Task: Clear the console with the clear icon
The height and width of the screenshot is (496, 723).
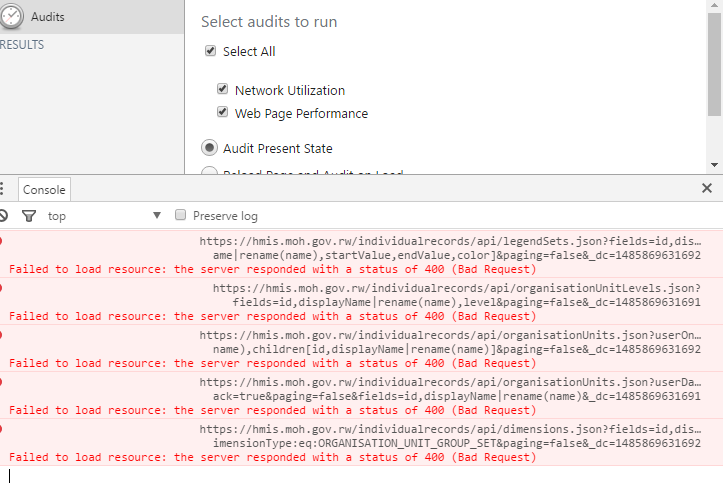Action: click(x=3, y=215)
